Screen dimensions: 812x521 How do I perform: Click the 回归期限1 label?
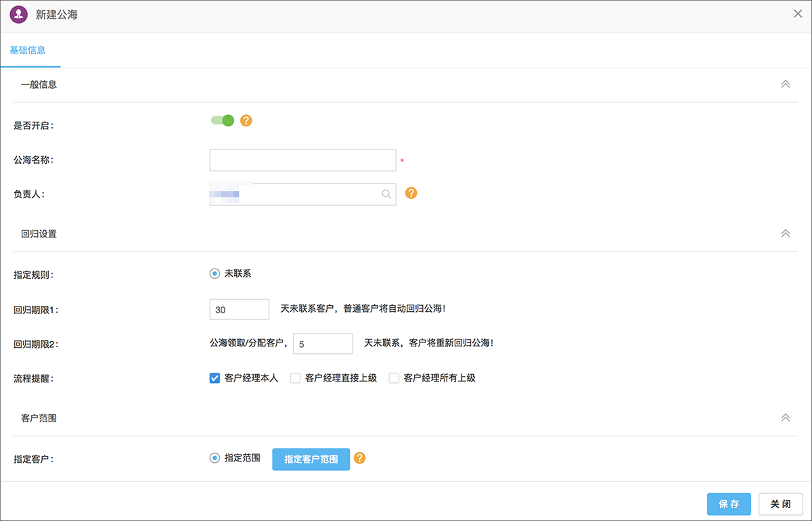click(x=36, y=310)
